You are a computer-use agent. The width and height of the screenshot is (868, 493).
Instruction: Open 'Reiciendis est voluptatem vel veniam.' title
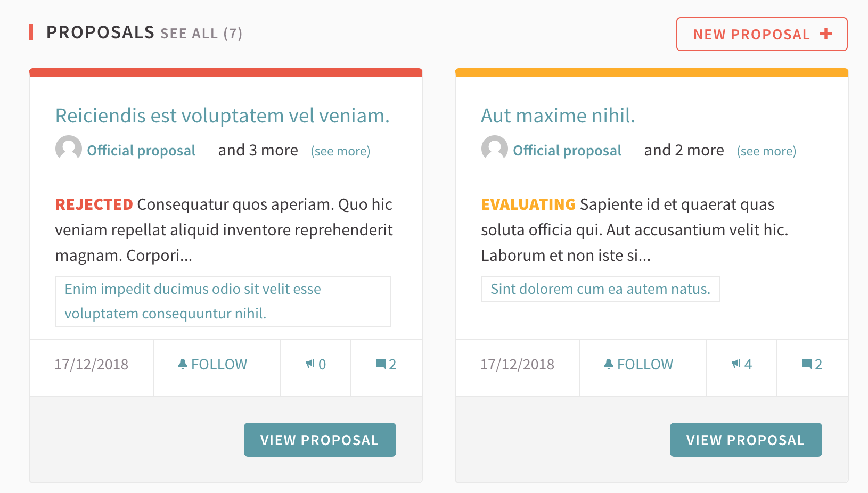click(222, 116)
